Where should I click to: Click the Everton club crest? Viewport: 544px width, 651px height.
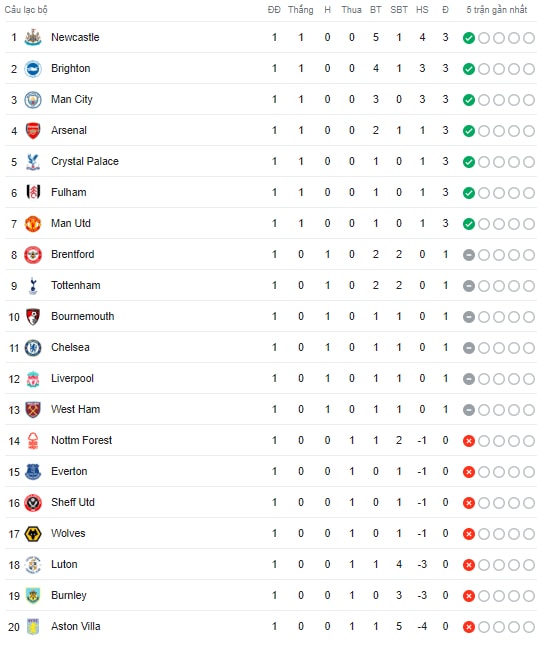pyautogui.click(x=33, y=472)
